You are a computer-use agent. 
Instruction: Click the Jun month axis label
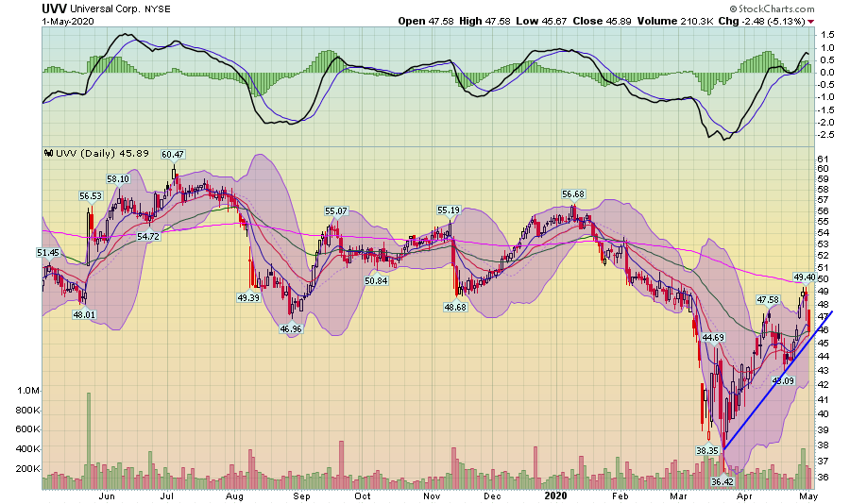click(x=107, y=496)
